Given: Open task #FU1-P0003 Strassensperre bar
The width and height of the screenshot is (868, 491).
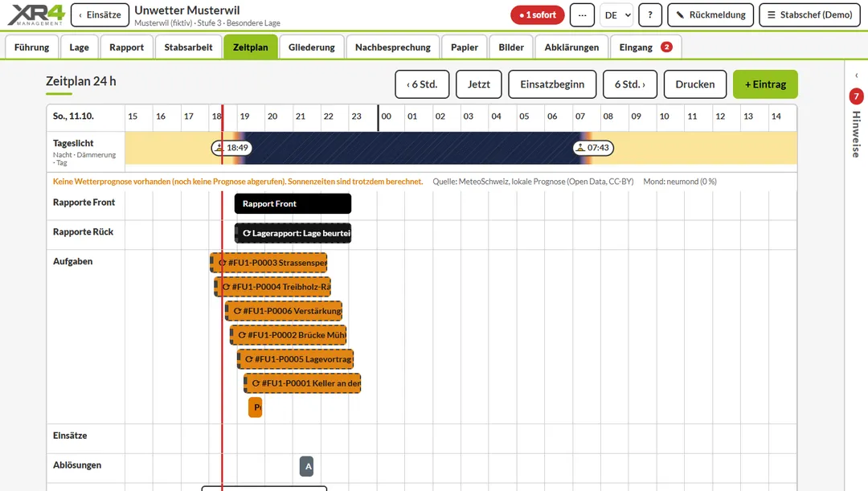Looking at the screenshot, I should click(268, 263).
